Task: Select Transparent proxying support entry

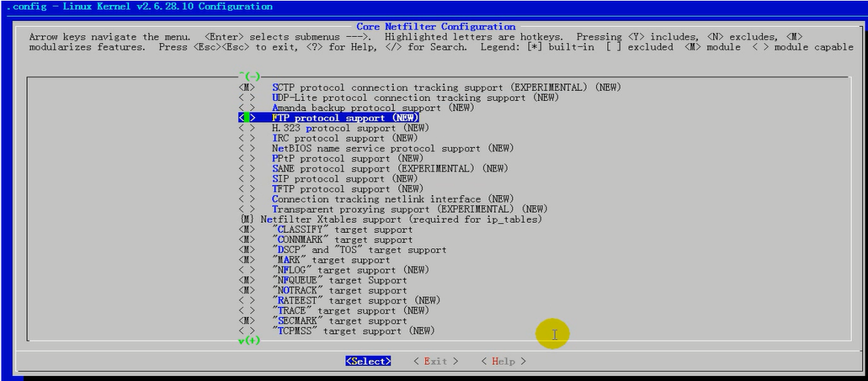Action: 410,209
